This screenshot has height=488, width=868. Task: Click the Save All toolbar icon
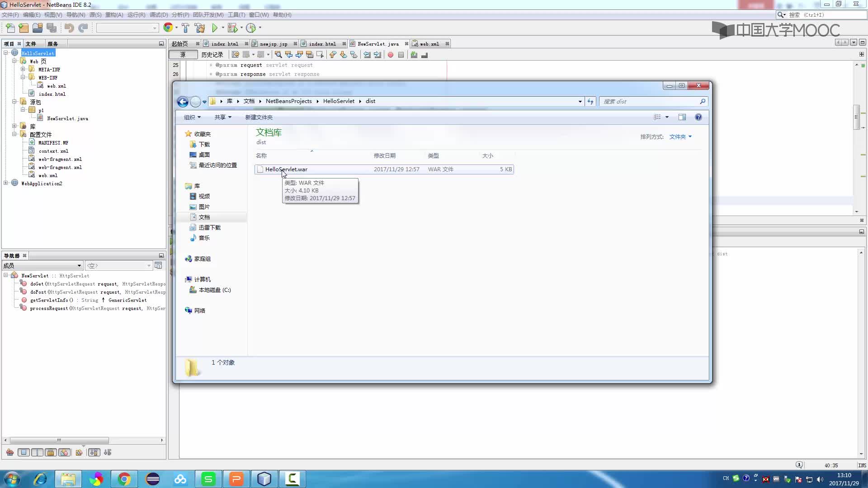(52, 28)
